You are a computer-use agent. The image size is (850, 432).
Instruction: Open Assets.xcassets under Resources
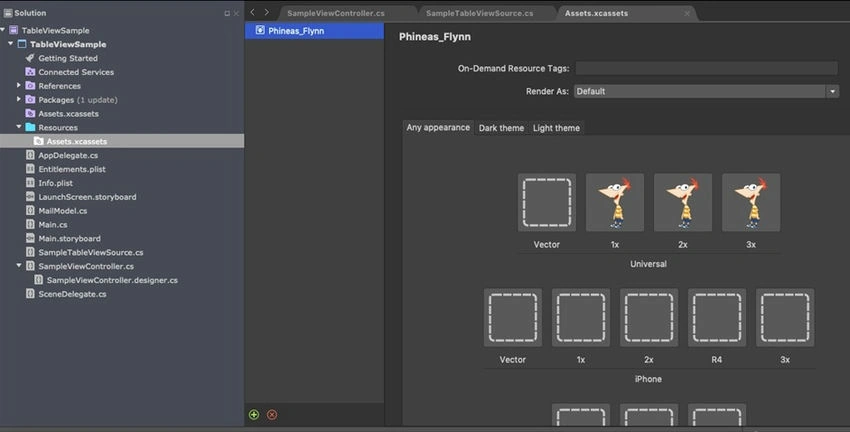tap(122, 141)
